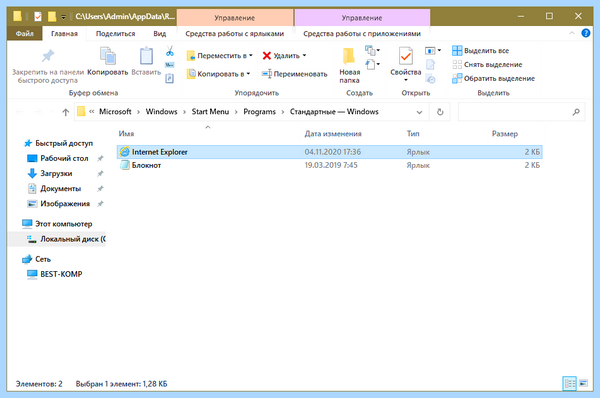Click the Edit icon in Открыть group
The width and height of the screenshot is (600, 398).
pos(430,65)
